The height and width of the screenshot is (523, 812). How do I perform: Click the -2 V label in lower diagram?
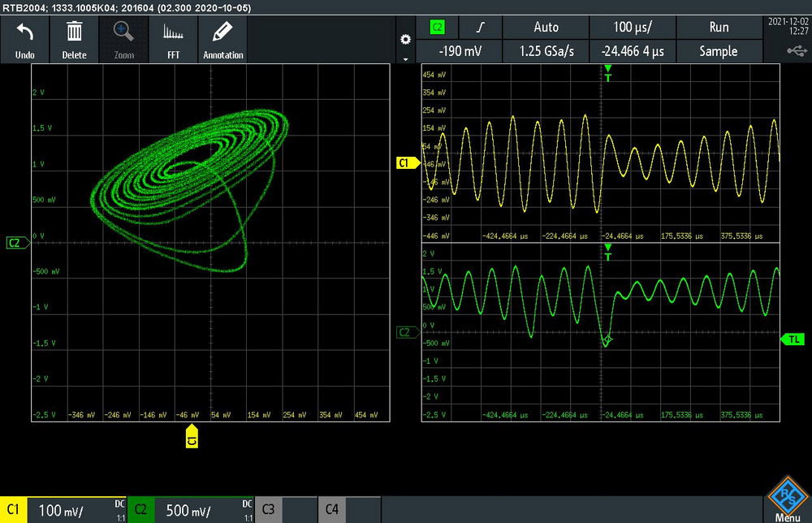431,396
